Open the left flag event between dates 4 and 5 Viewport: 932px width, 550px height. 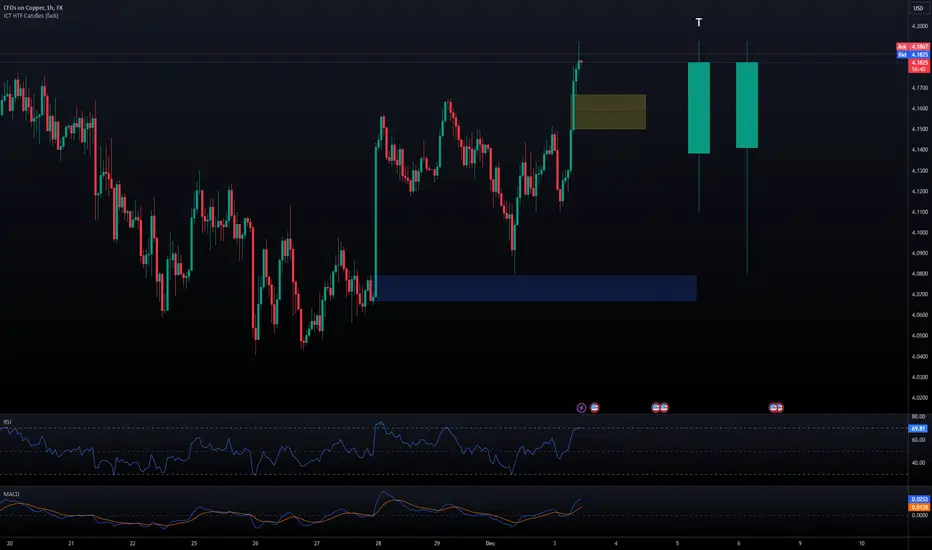(x=656, y=408)
